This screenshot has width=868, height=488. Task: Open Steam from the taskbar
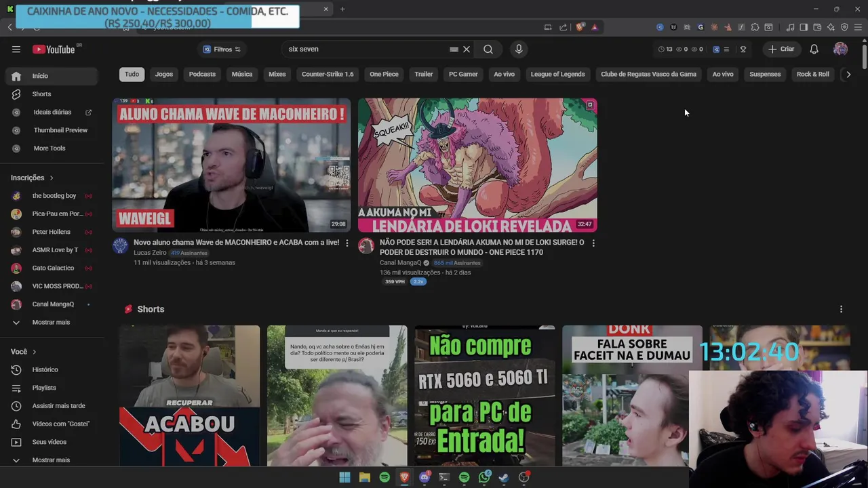(504, 477)
